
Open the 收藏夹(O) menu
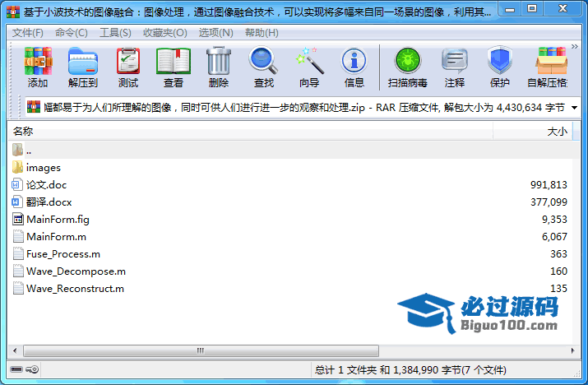[165, 33]
